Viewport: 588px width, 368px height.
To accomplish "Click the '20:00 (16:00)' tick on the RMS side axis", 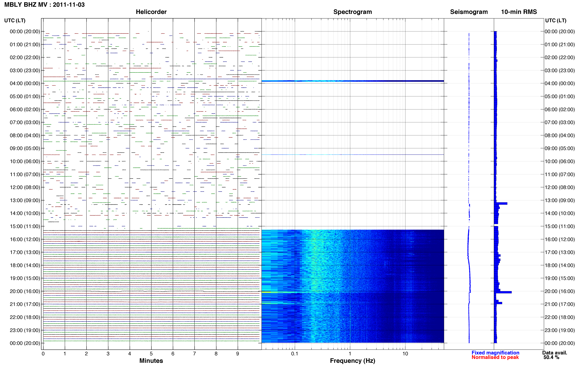I will pyautogui.click(x=560, y=291).
